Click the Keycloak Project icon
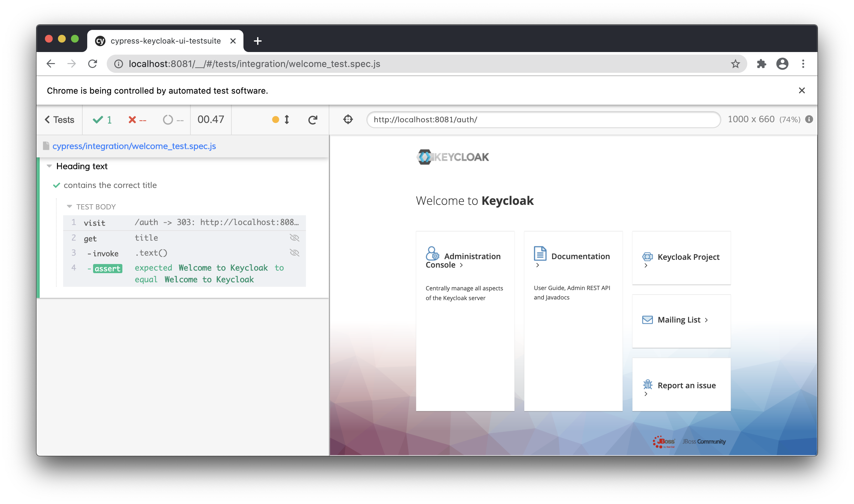854x504 pixels. 647,257
